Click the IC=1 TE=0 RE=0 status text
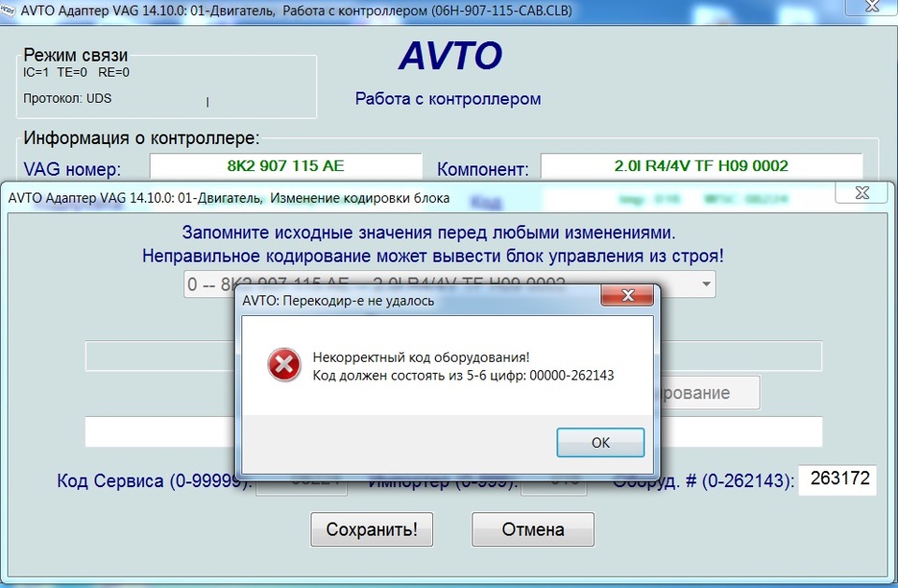This screenshot has width=898, height=588. tap(76, 72)
